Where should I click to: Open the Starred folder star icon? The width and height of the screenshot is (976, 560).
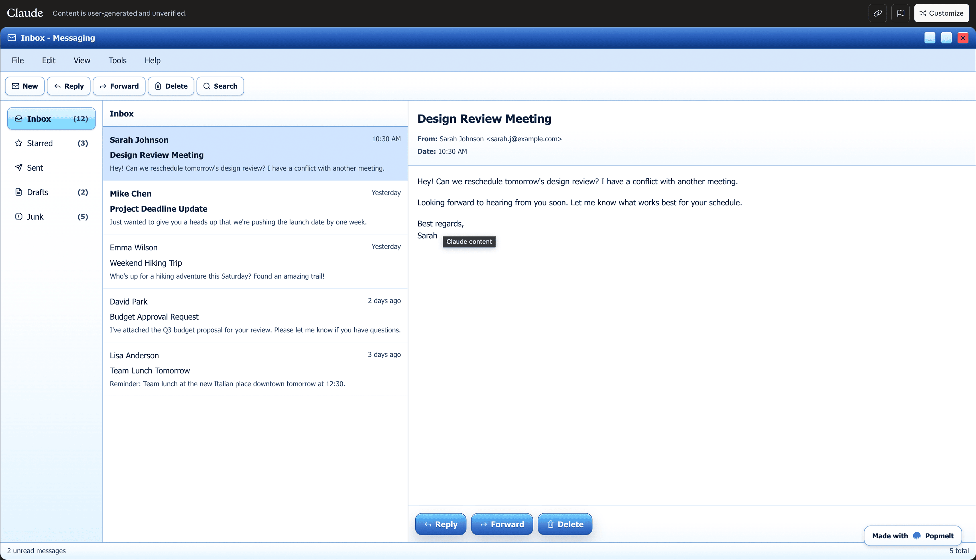pos(19,143)
